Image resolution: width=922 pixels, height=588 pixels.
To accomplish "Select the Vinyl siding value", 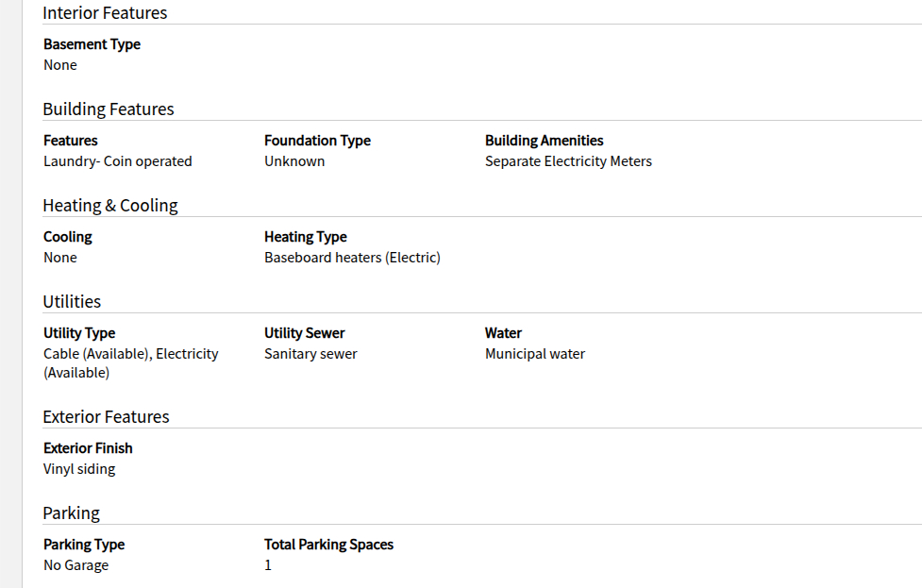I will coord(79,469).
